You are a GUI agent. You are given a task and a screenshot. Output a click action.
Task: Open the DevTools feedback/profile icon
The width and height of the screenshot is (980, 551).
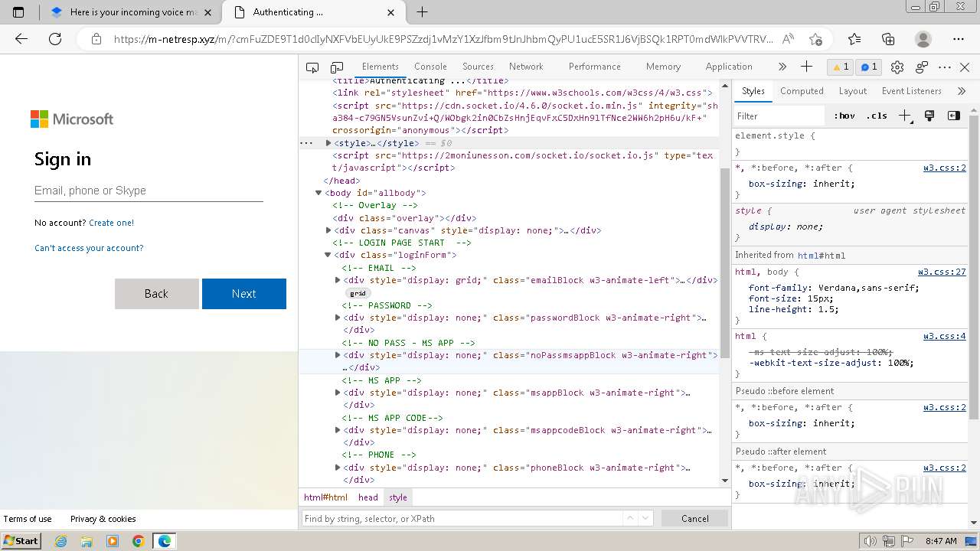tap(922, 67)
